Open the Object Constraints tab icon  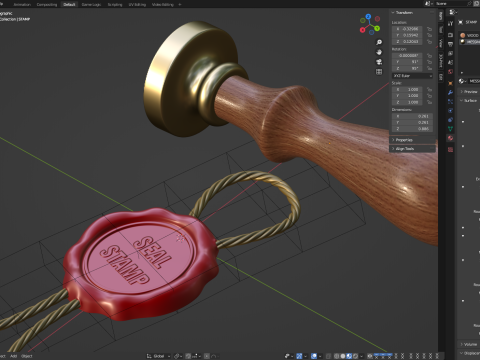tap(450, 119)
